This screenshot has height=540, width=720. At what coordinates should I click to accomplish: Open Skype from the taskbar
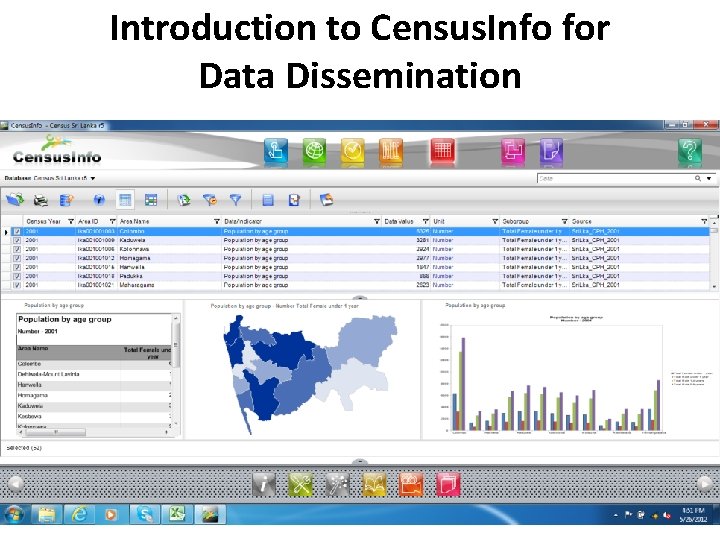[x=144, y=515]
